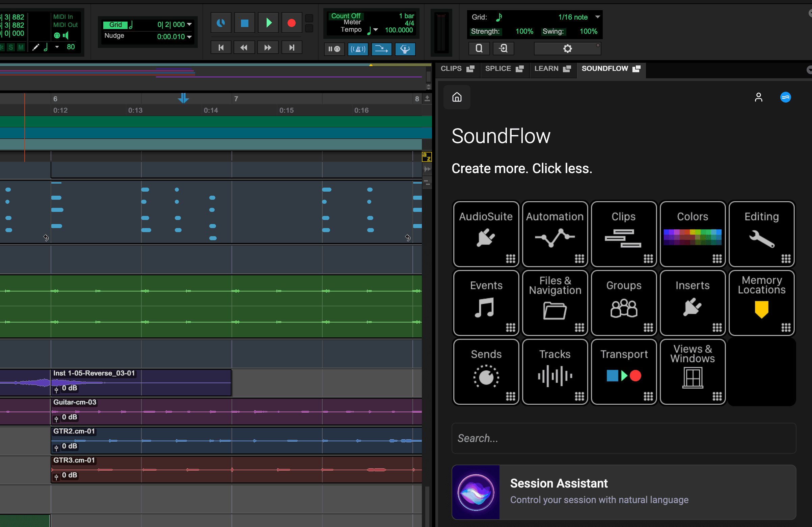Open the Transport category in SoundFlow
The image size is (812, 527).
pos(624,372)
